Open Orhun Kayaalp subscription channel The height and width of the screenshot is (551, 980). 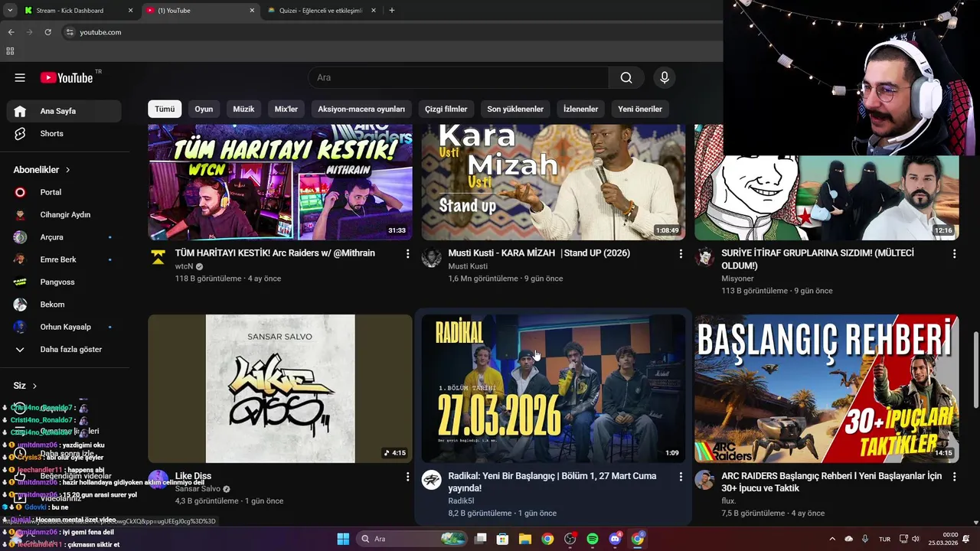click(x=64, y=327)
